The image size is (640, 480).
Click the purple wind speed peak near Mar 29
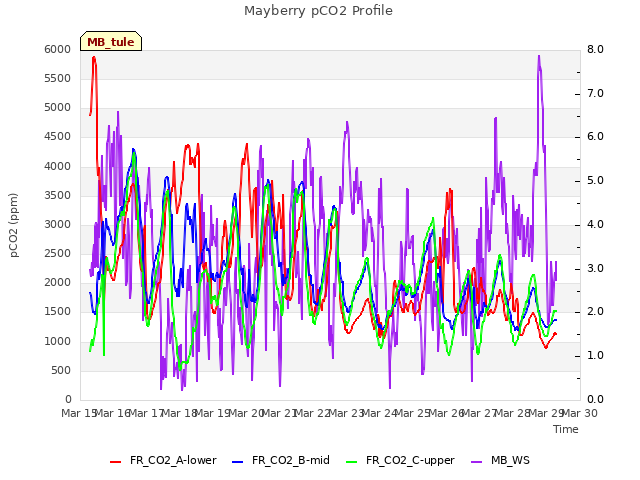[x=539, y=56]
